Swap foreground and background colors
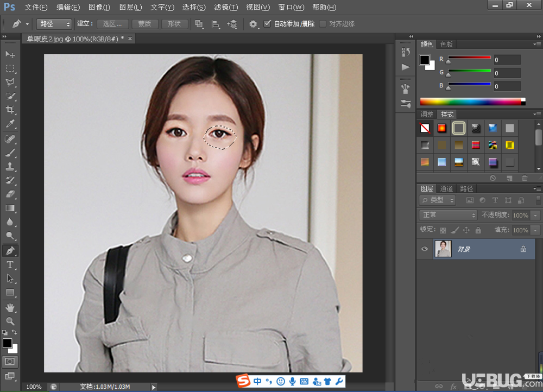Image resolution: width=543 pixels, height=392 pixels. [15, 332]
